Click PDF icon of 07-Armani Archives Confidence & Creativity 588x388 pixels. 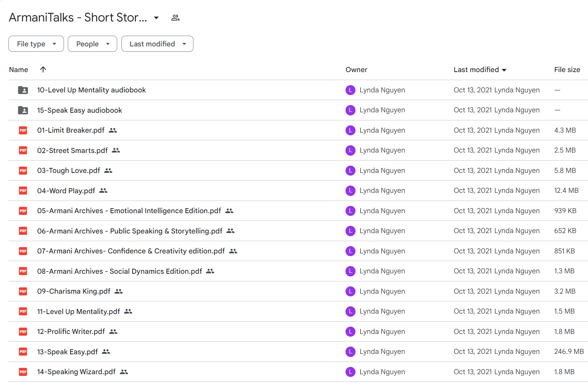pyautogui.click(x=23, y=251)
